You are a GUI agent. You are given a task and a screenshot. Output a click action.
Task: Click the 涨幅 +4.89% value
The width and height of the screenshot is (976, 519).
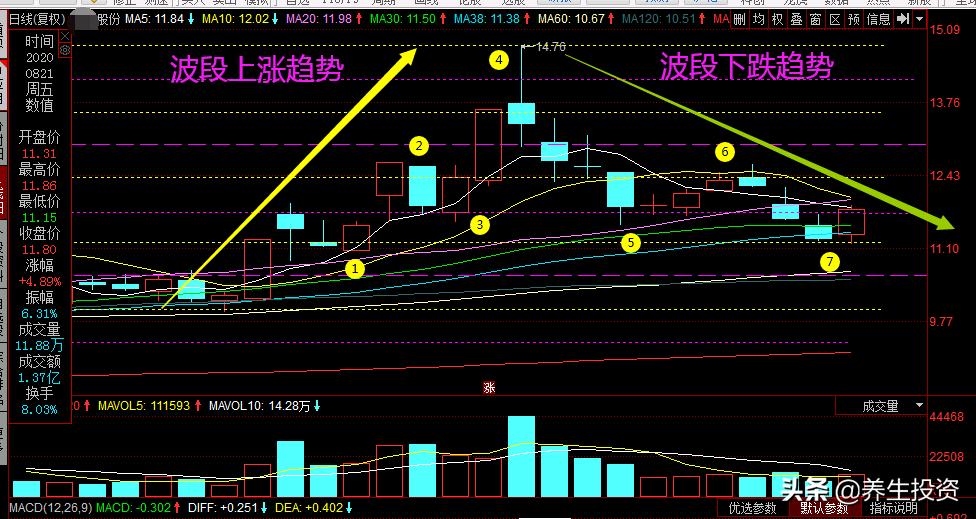pyautogui.click(x=39, y=281)
